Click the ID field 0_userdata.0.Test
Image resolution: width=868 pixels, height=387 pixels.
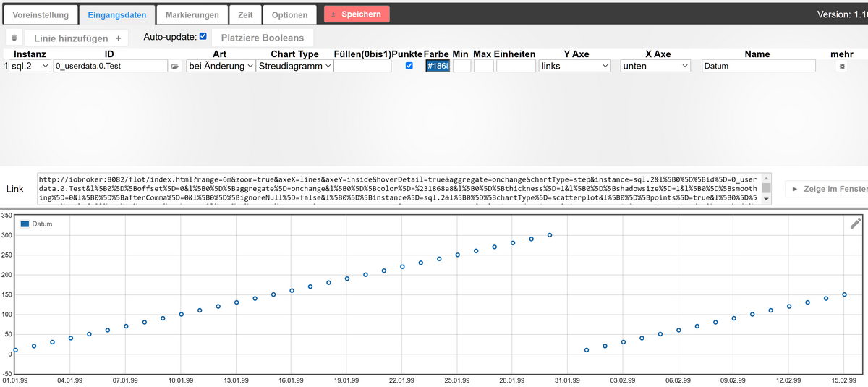(111, 66)
